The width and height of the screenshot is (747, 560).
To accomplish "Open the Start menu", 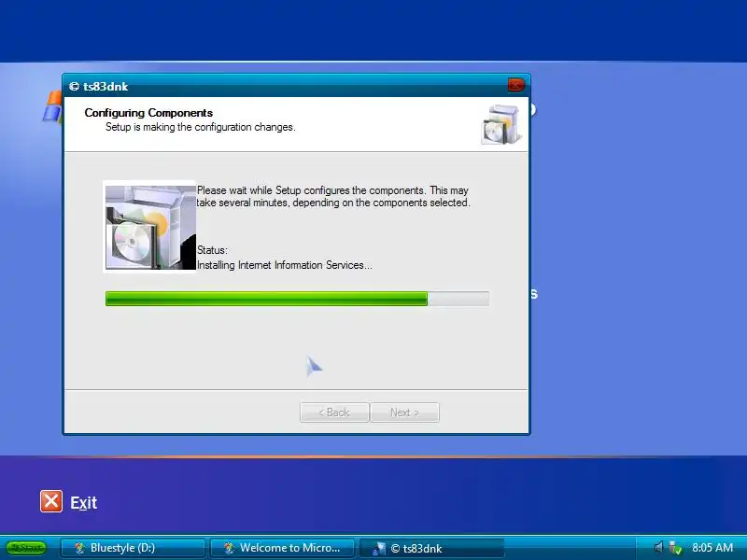I will coord(26,548).
